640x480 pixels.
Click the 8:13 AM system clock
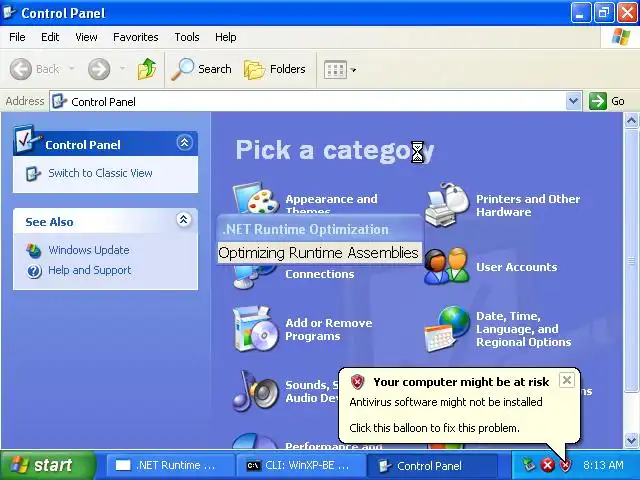(602, 465)
